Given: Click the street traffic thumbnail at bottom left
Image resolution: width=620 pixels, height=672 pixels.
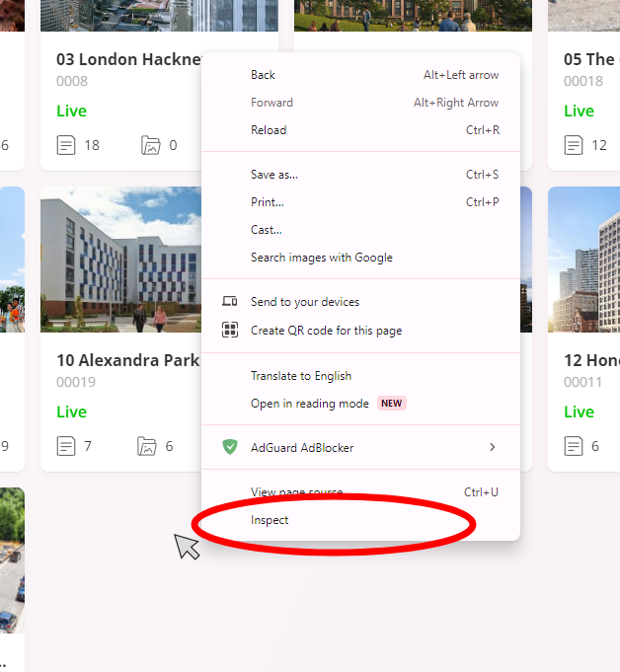Looking at the screenshot, I should coord(12,560).
